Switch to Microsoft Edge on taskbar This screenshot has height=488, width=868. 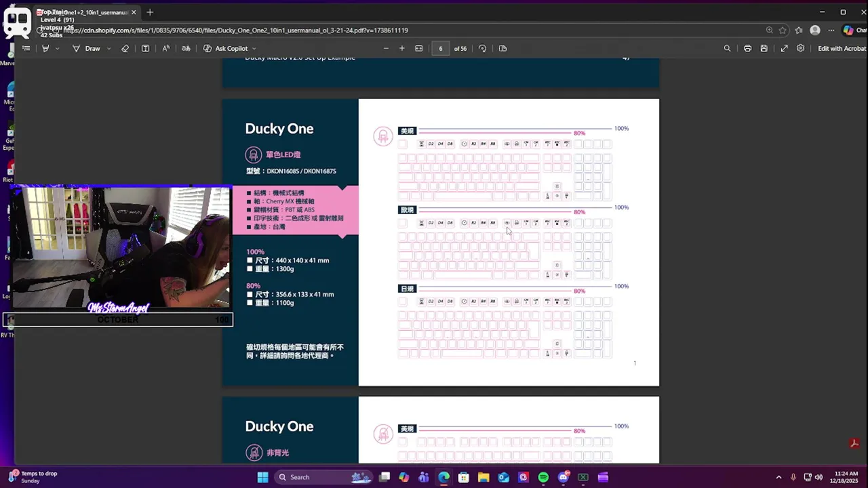pyautogui.click(x=443, y=477)
